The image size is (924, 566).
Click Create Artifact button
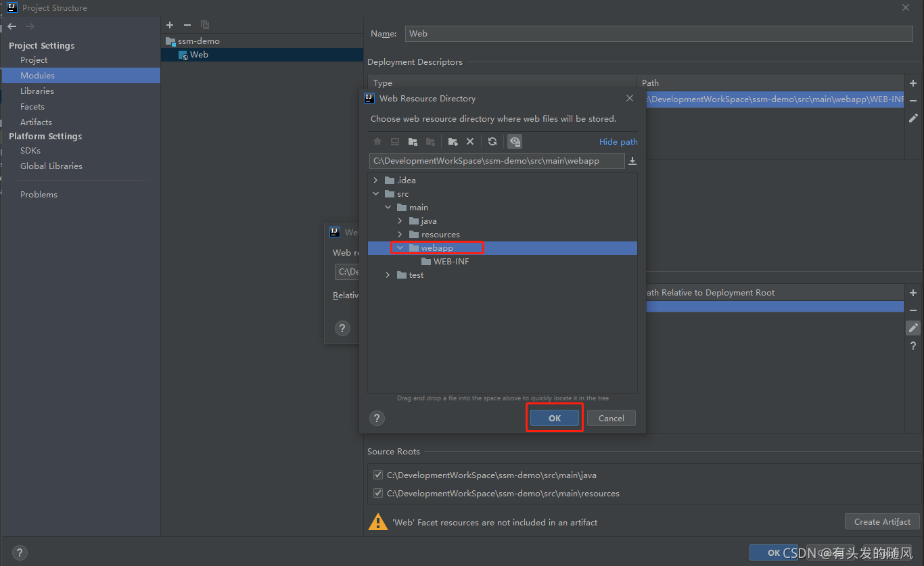pos(882,521)
